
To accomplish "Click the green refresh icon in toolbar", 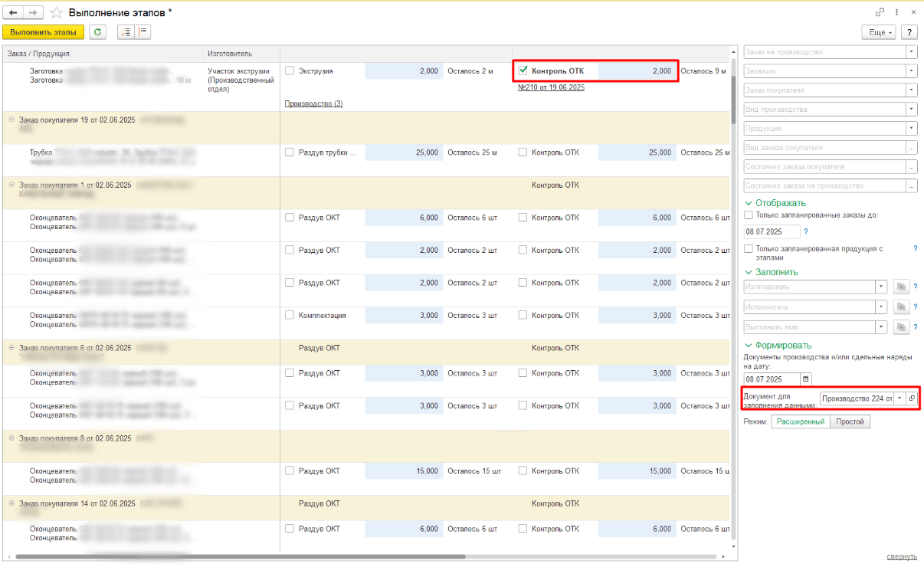I will pos(97,32).
